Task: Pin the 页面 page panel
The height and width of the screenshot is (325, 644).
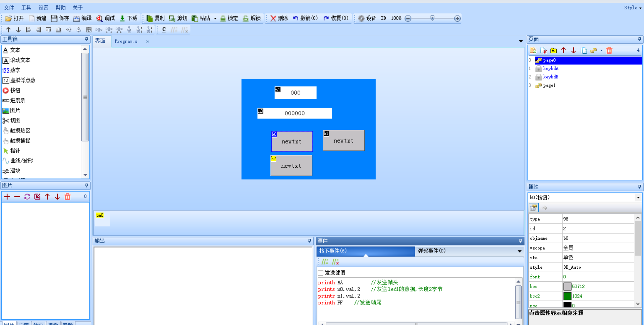Action: pyautogui.click(x=639, y=39)
